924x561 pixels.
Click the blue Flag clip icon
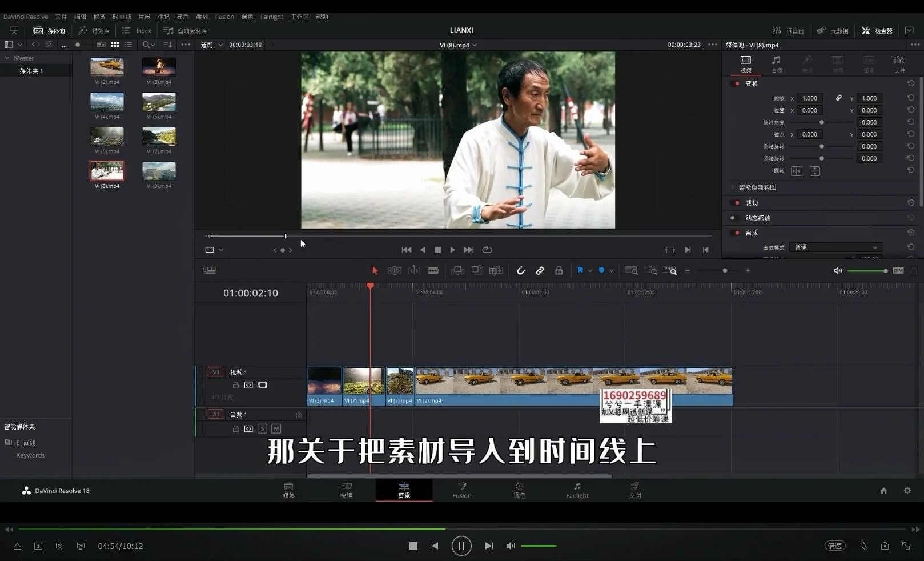click(x=580, y=270)
